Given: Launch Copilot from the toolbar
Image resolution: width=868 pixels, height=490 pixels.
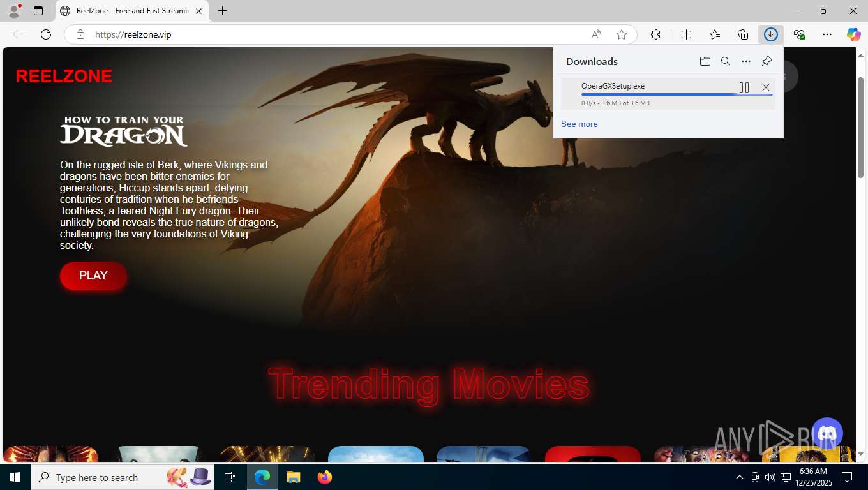Looking at the screenshot, I should pyautogui.click(x=854, y=34).
